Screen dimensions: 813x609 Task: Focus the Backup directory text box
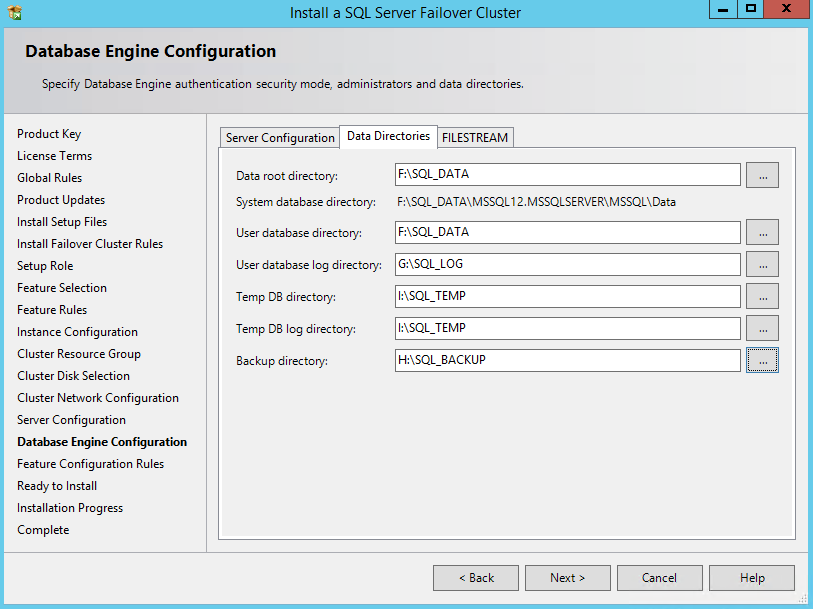(x=567, y=360)
